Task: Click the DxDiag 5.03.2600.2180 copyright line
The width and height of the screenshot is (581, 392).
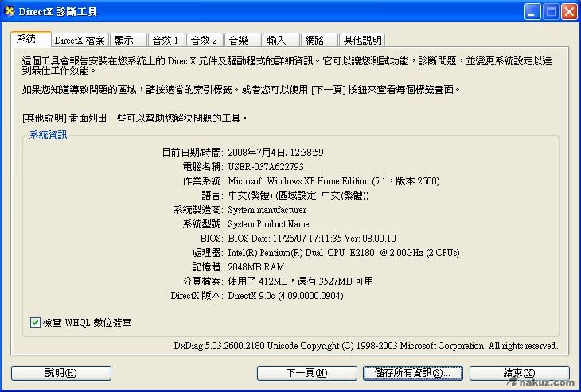Action: coord(366,346)
